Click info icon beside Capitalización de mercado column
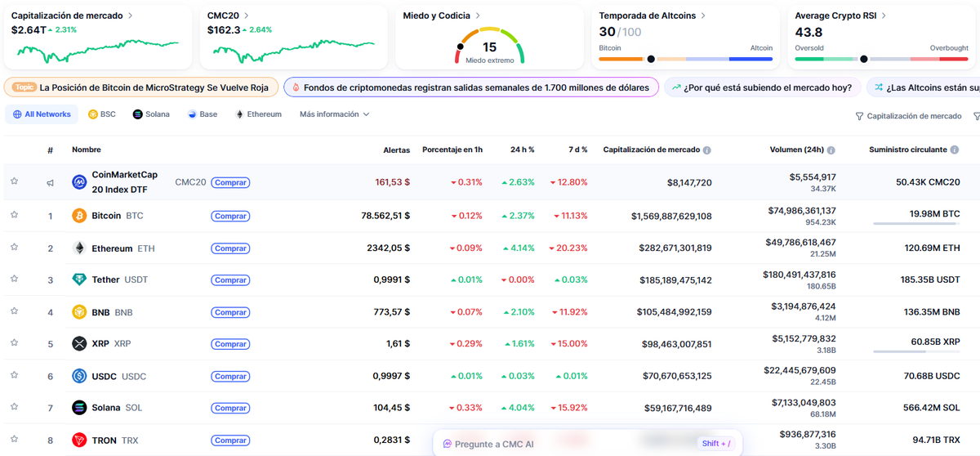The height and width of the screenshot is (456, 980). (706, 150)
